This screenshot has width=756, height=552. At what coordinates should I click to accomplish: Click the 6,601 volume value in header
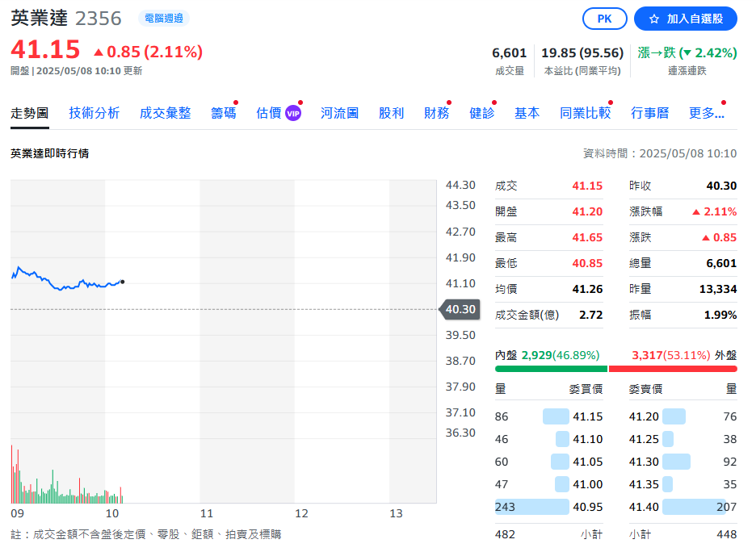pos(509,52)
